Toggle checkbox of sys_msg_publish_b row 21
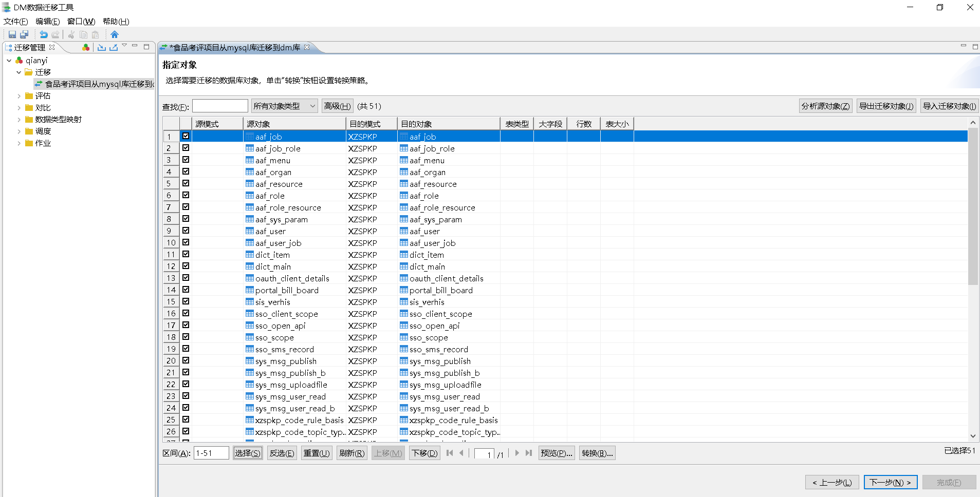The image size is (980, 497). 186,372
